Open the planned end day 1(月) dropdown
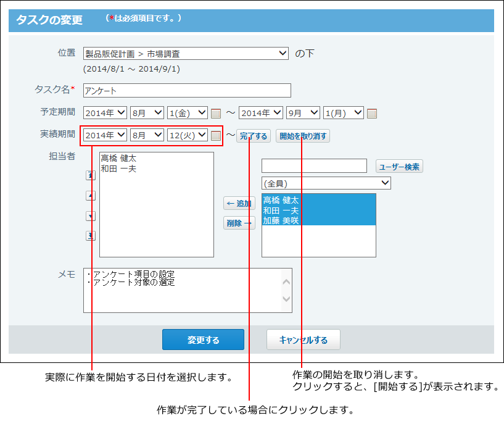The height and width of the screenshot is (421, 504). (x=343, y=113)
